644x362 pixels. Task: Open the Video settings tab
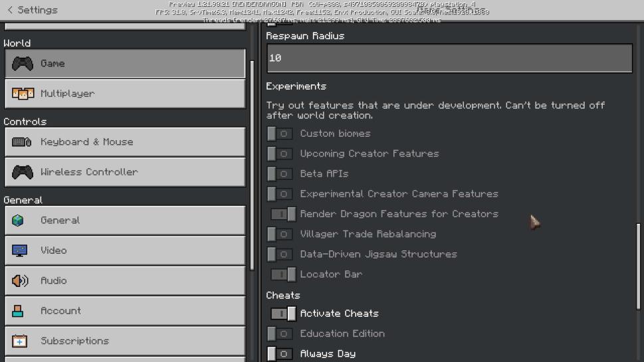click(125, 250)
